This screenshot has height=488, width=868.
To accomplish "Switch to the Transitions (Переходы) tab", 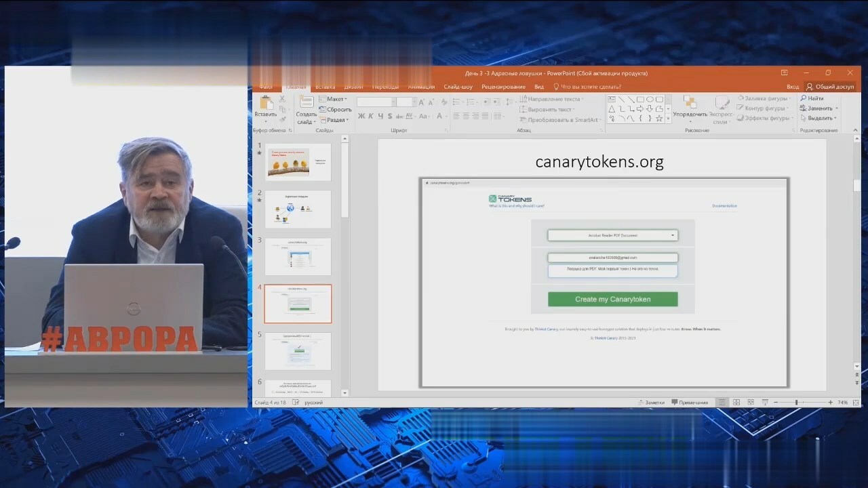I will (x=386, y=87).
